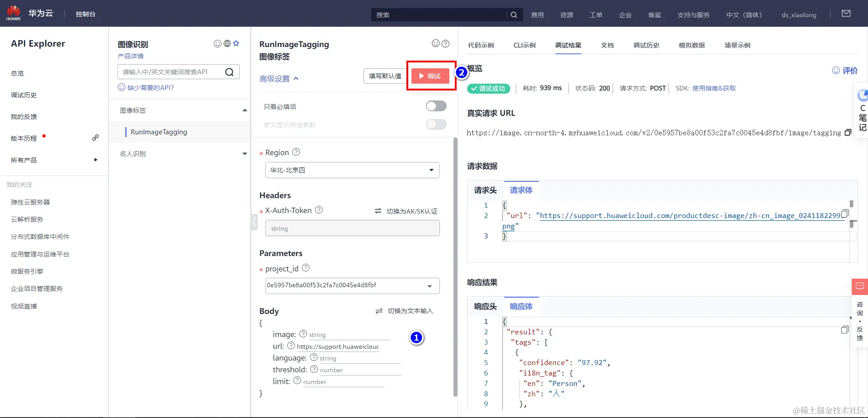Open 产品详情 link

coord(131,56)
